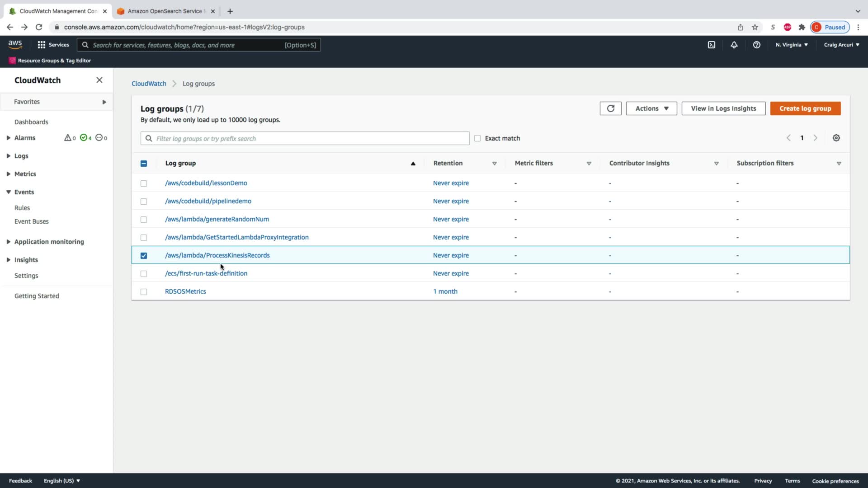The height and width of the screenshot is (488, 868).
Task: Uncheck the ProcessKinesisRecords log group checkbox
Action: (144, 256)
